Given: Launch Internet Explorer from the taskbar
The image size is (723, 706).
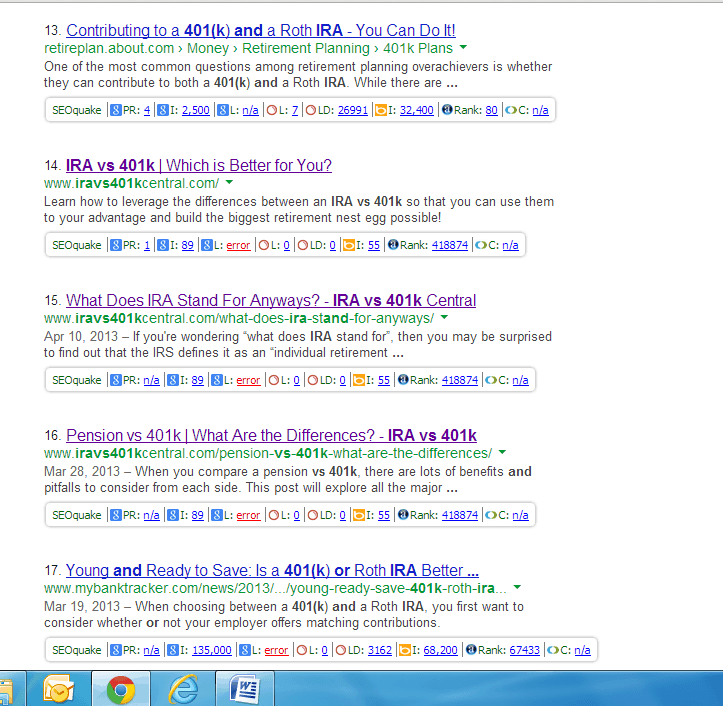Looking at the screenshot, I should pyautogui.click(x=184, y=688).
